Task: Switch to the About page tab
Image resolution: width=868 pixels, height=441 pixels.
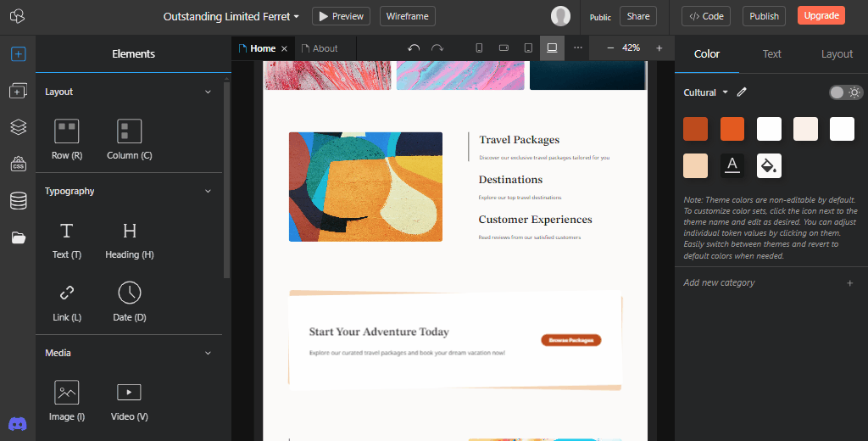Action: point(325,48)
